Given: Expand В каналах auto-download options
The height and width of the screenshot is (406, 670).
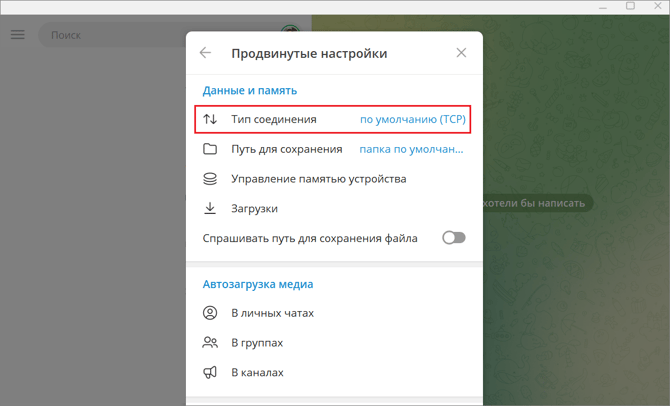Looking at the screenshot, I should tap(257, 373).
